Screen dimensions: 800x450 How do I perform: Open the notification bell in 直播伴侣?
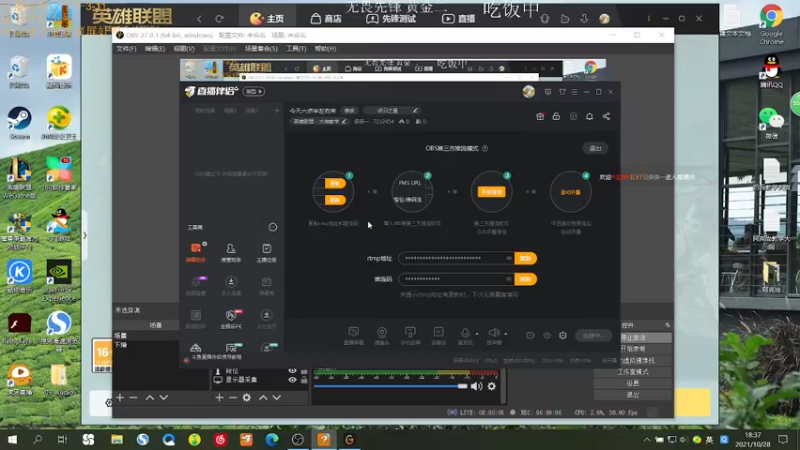[x=589, y=116]
